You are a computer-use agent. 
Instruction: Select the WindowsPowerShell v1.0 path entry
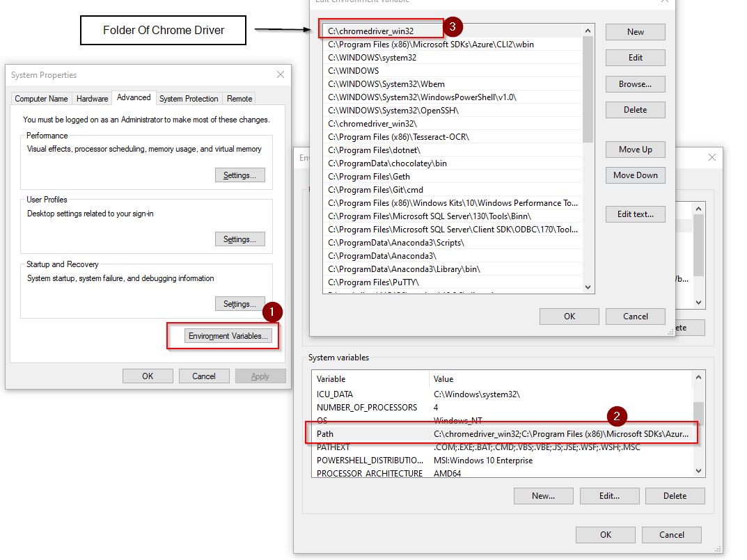[453, 97]
